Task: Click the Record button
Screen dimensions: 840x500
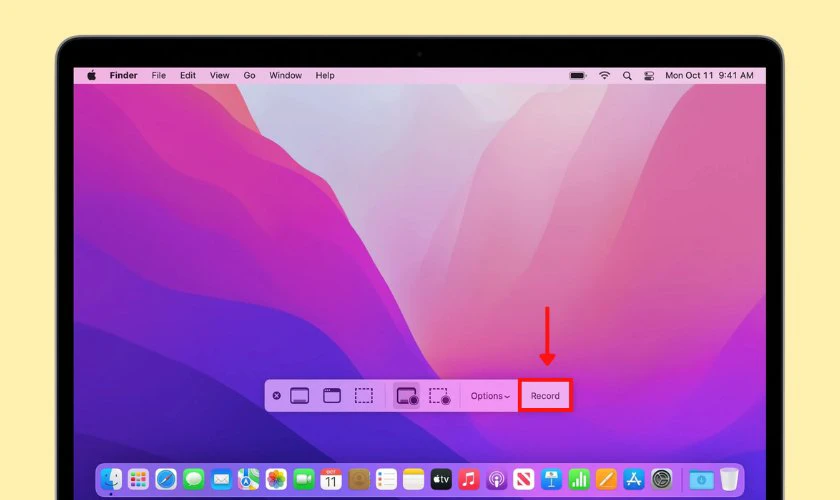Action: (x=545, y=396)
